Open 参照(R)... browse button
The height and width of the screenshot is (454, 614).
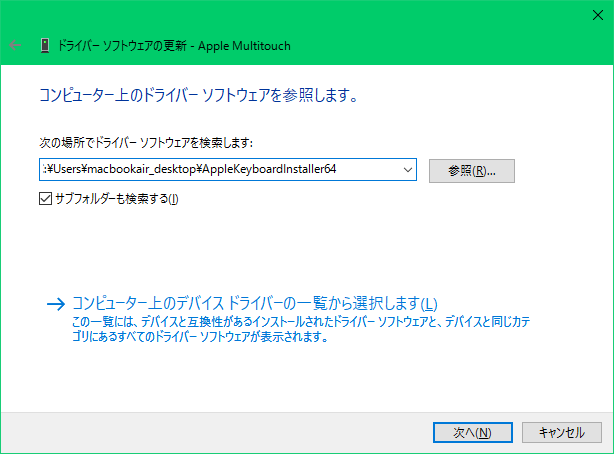pyautogui.click(x=471, y=171)
